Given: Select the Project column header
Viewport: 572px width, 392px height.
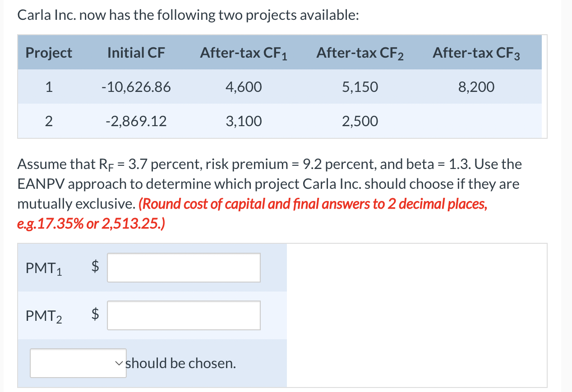Looking at the screenshot, I should (48, 53).
